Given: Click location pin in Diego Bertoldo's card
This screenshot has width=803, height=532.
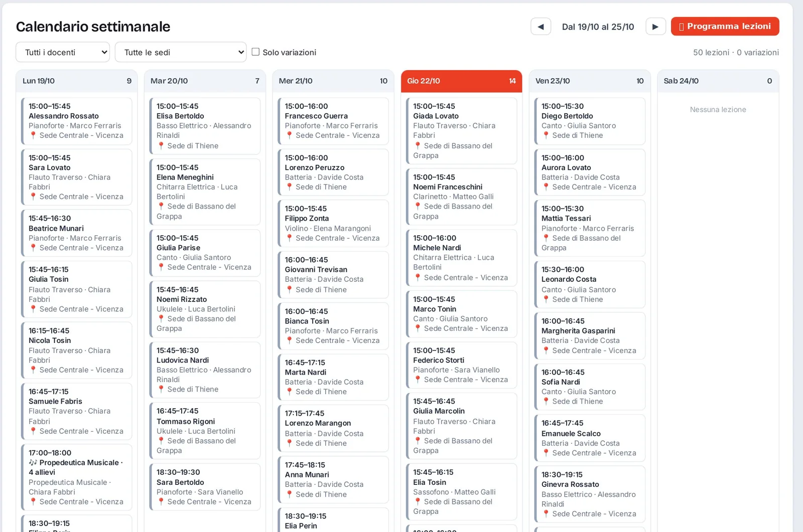Looking at the screenshot, I should [x=546, y=135].
